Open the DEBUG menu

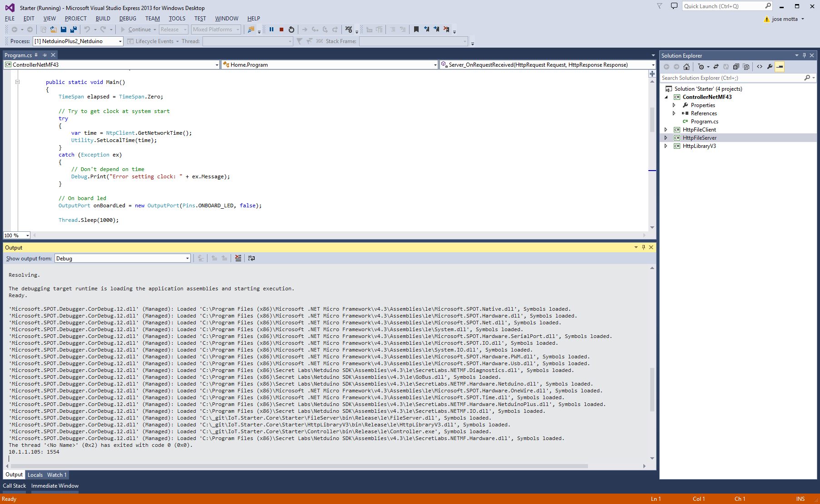tap(128, 19)
